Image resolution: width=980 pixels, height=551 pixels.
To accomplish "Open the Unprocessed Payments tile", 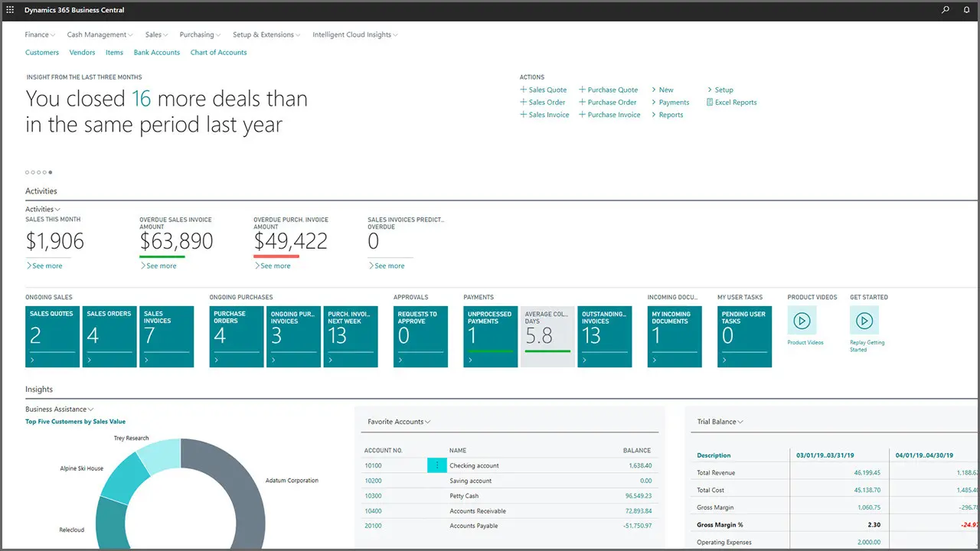I will click(x=491, y=337).
